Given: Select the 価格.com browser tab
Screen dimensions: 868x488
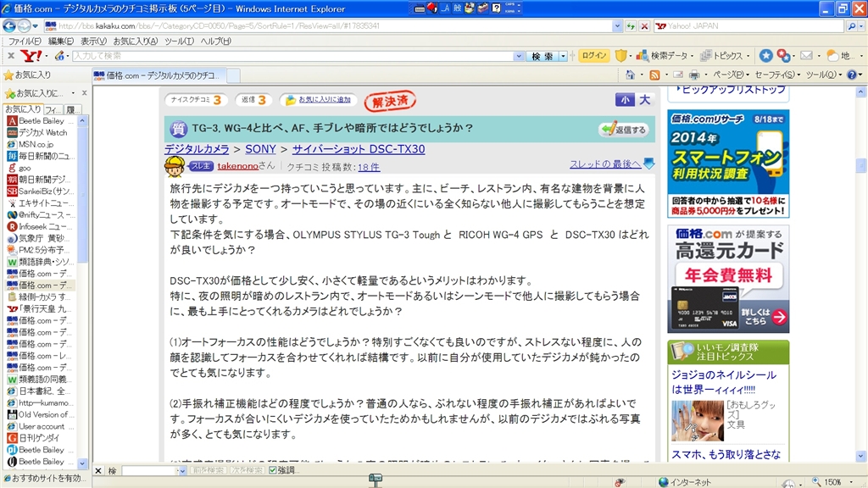Looking at the screenshot, I should [159, 75].
